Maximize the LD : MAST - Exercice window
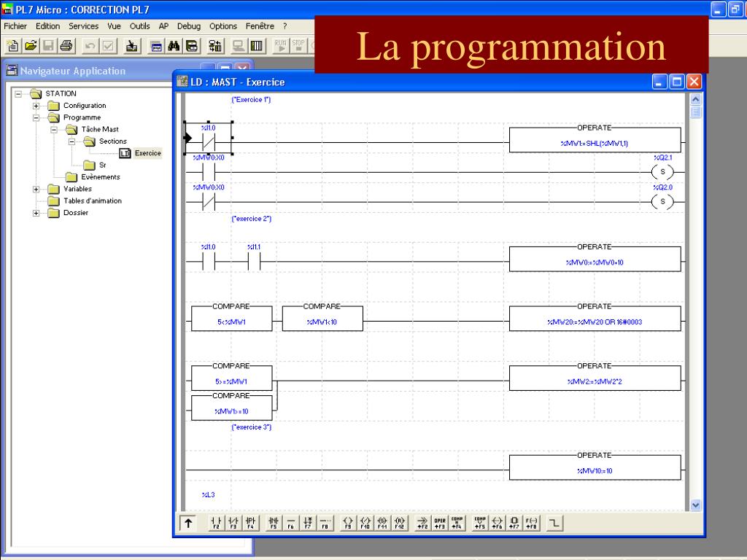The height and width of the screenshot is (560, 747). (676, 82)
